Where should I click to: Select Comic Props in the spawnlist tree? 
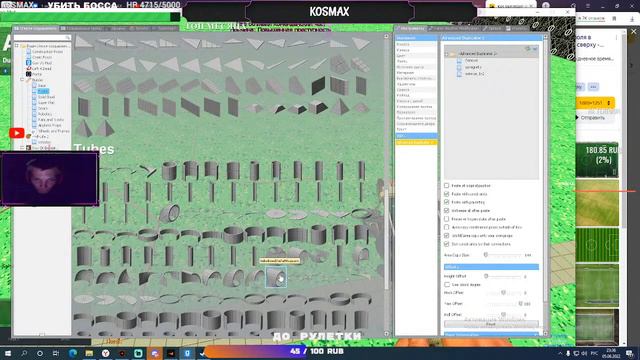42,58
